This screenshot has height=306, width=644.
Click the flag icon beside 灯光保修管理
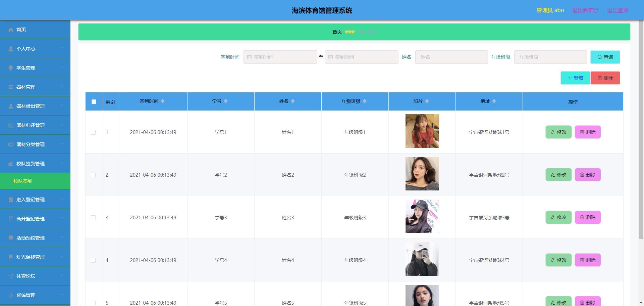pyautogui.click(x=11, y=257)
